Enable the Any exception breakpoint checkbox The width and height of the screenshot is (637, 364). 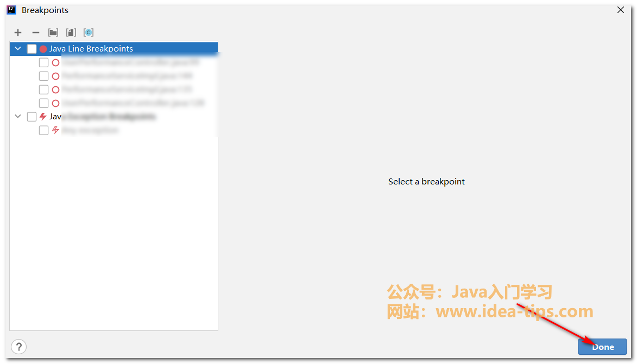point(43,130)
